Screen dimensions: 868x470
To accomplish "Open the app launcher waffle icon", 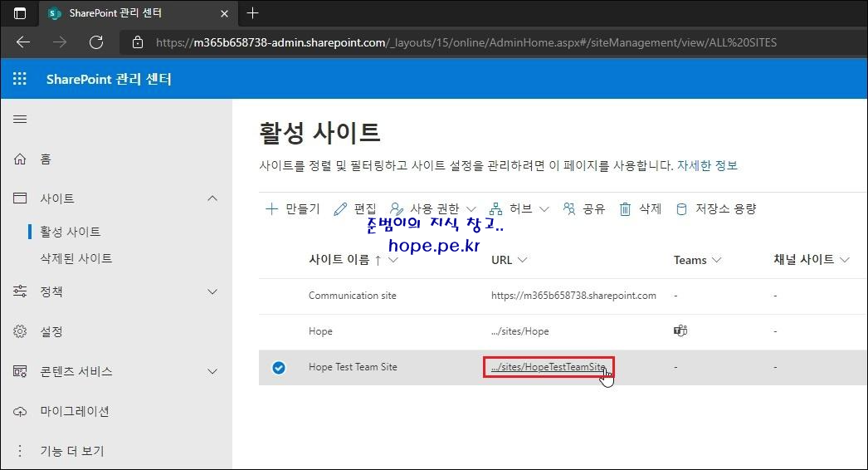I will coord(20,79).
